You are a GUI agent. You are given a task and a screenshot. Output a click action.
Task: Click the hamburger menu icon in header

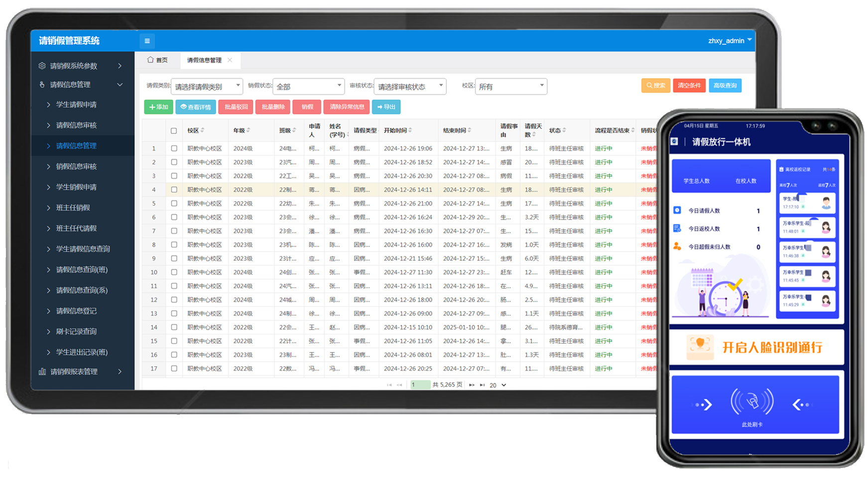point(147,41)
